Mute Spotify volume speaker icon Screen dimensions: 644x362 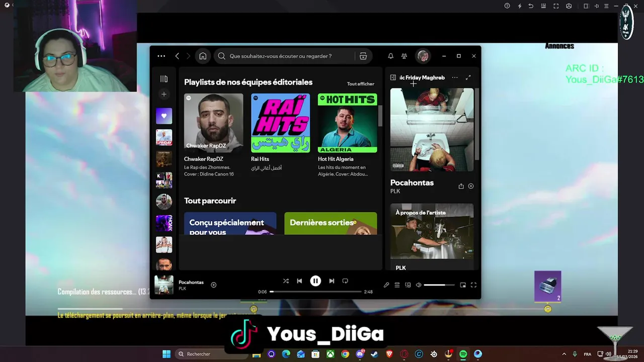point(419,285)
